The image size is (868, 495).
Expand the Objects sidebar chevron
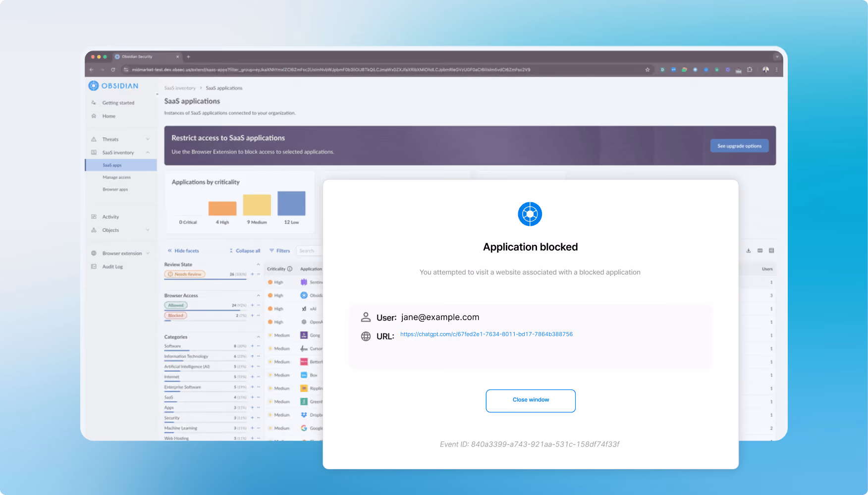point(148,230)
